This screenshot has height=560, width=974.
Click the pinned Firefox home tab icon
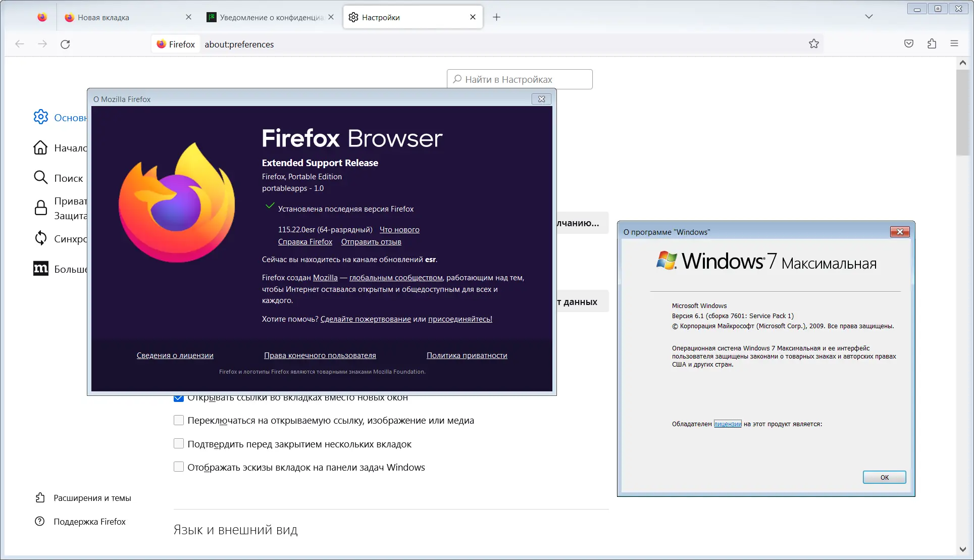42,17
